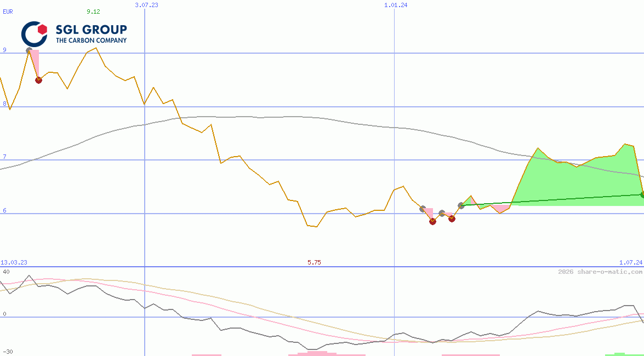
Task: Open the share-o-matic.com watermark link
Action: coord(600,272)
